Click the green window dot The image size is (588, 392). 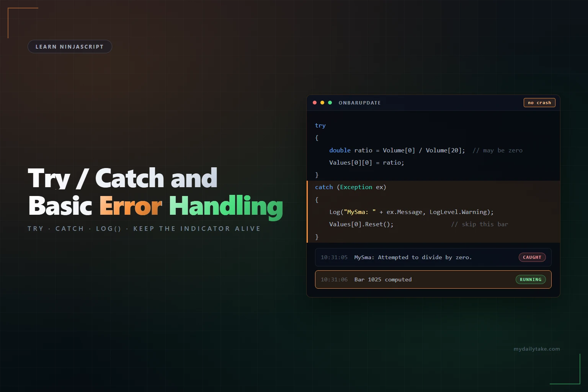pyautogui.click(x=330, y=103)
